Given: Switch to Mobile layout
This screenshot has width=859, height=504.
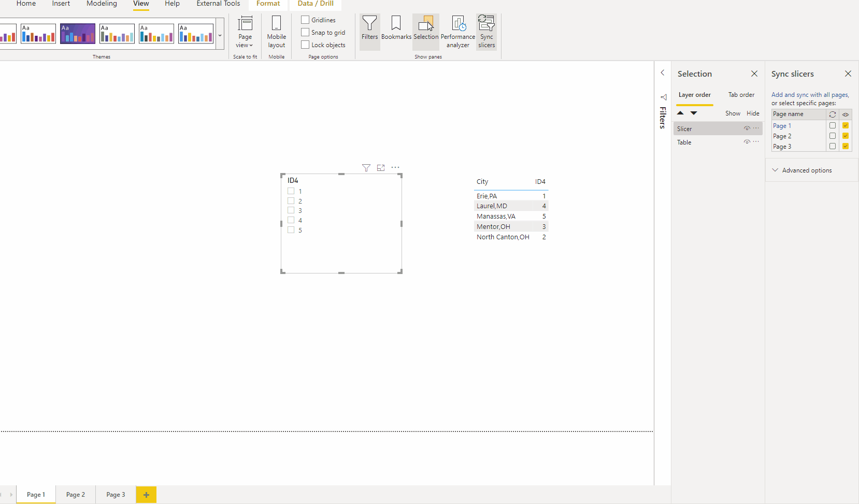Looking at the screenshot, I should (x=276, y=32).
